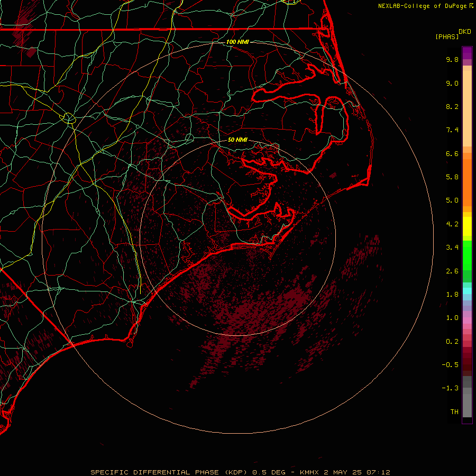
Task: Click the gray bottom segment of the color bar
Action: pyautogui.click(x=467, y=406)
